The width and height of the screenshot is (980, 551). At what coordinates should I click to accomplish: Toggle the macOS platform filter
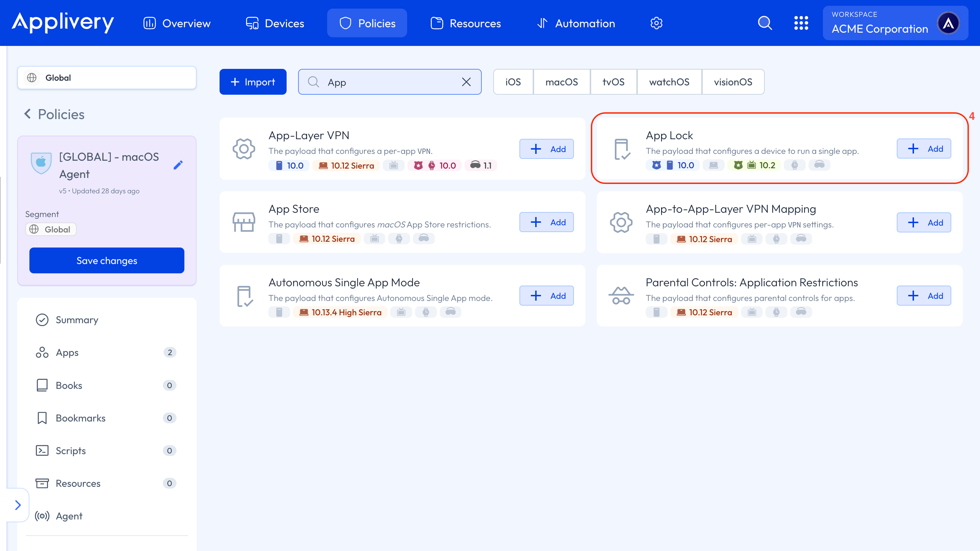pyautogui.click(x=561, y=82)
